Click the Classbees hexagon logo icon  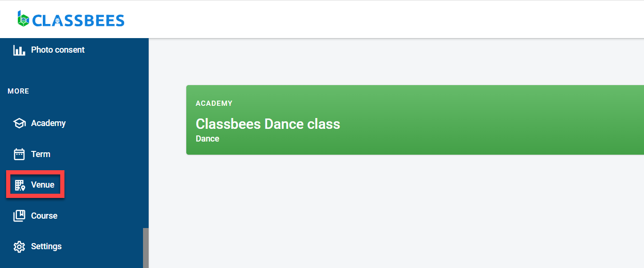(23, 19)
